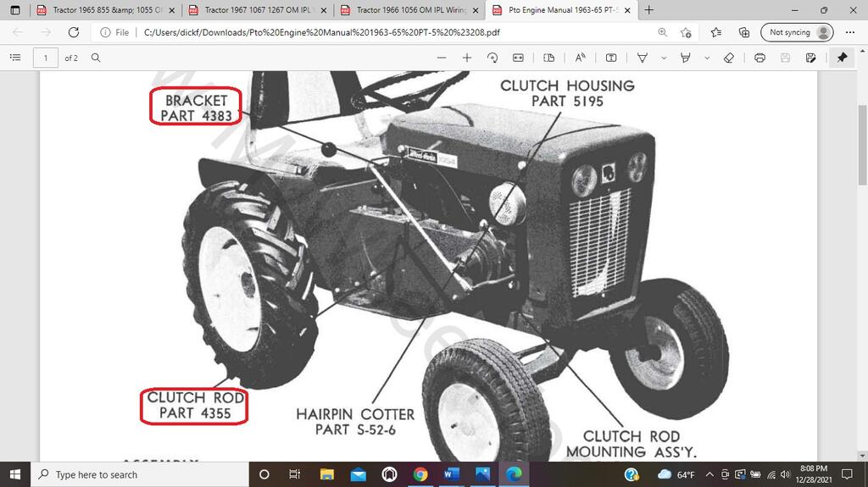Close the Tractor 1965 855 tab
The image size is (868, 487).
pos(171,10)
